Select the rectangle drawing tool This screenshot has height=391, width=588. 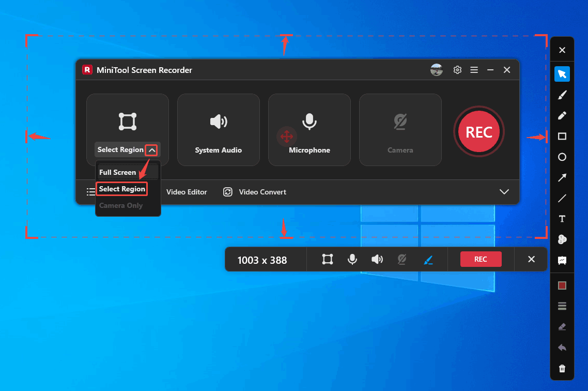point(562,136)
